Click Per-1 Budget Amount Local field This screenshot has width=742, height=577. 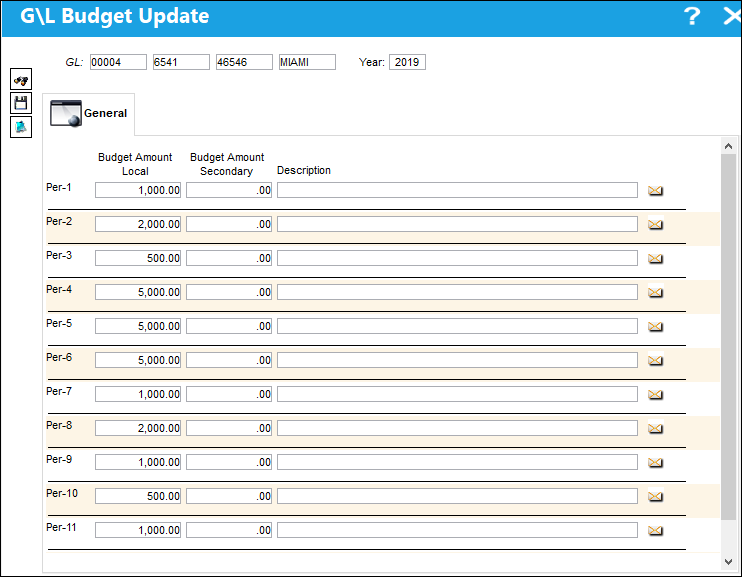pos(138,190)
